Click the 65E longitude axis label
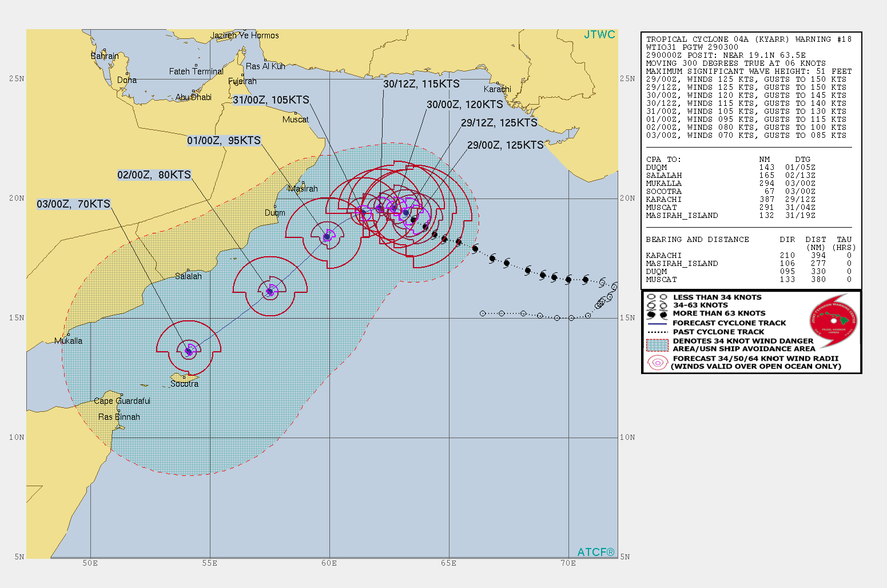The height and width of the screenshot is (588, 887). [x=449, y=563]
